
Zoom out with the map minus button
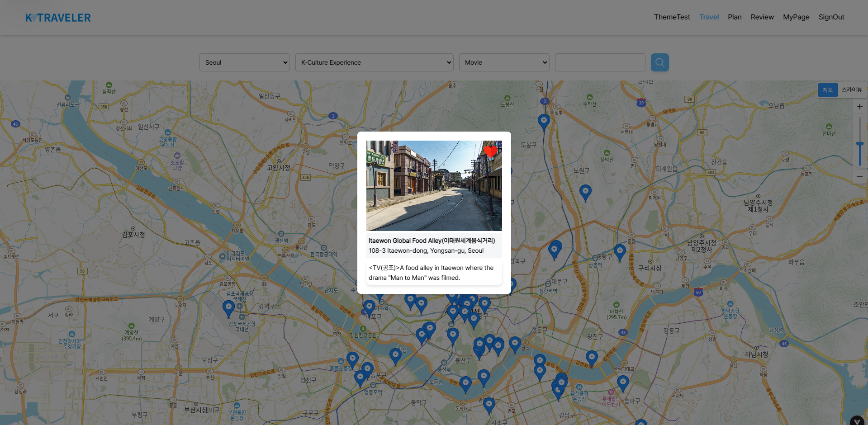(x=860, y=177)
